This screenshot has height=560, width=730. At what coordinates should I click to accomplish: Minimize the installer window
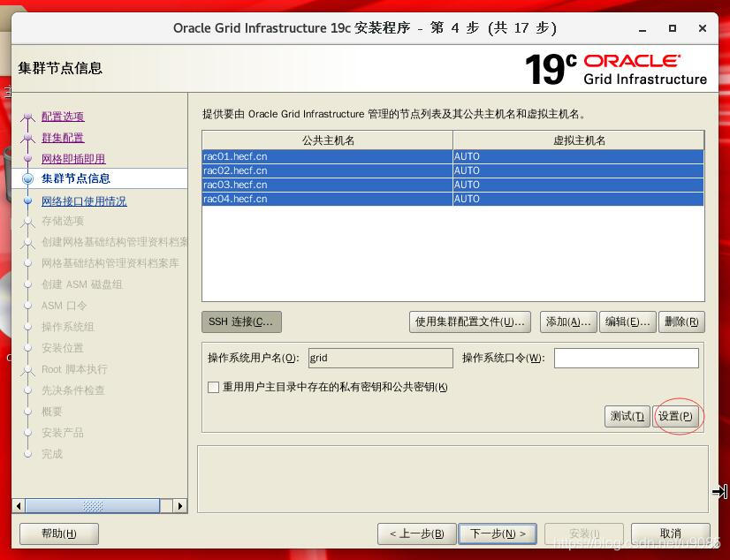[x=643, y=29]
